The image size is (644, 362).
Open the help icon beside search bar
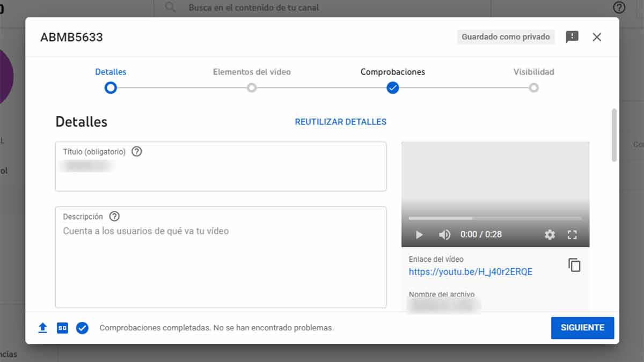point(619,8)
